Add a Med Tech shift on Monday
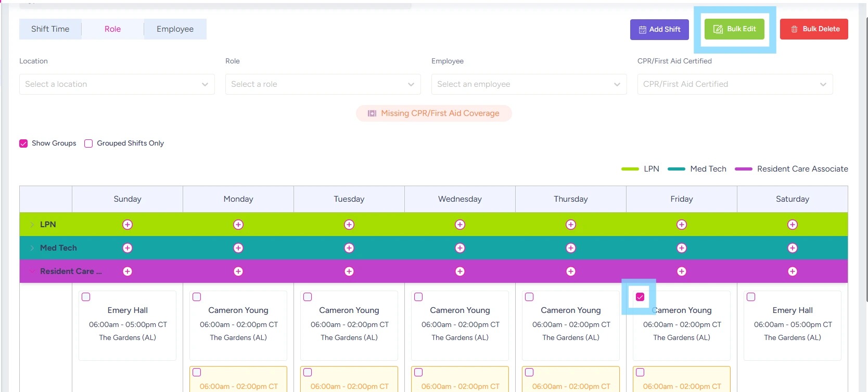Screen dimensions: 868x392 click(x=238, y=248)
